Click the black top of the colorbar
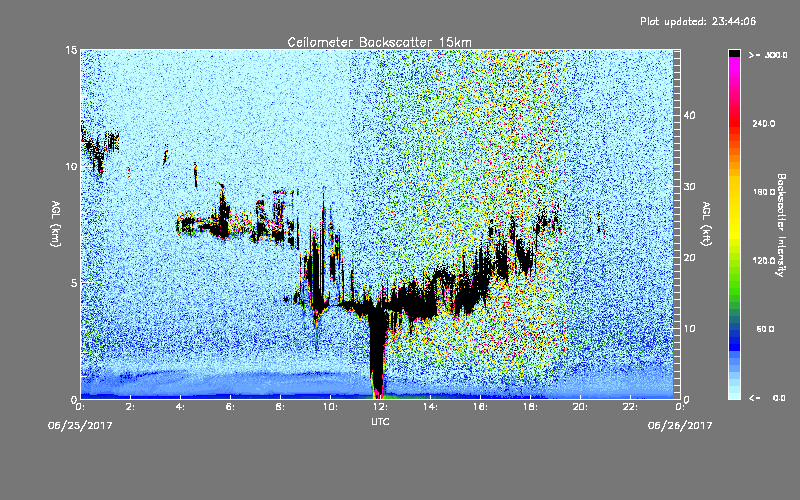The image size is (800, 500). point(734,53)
